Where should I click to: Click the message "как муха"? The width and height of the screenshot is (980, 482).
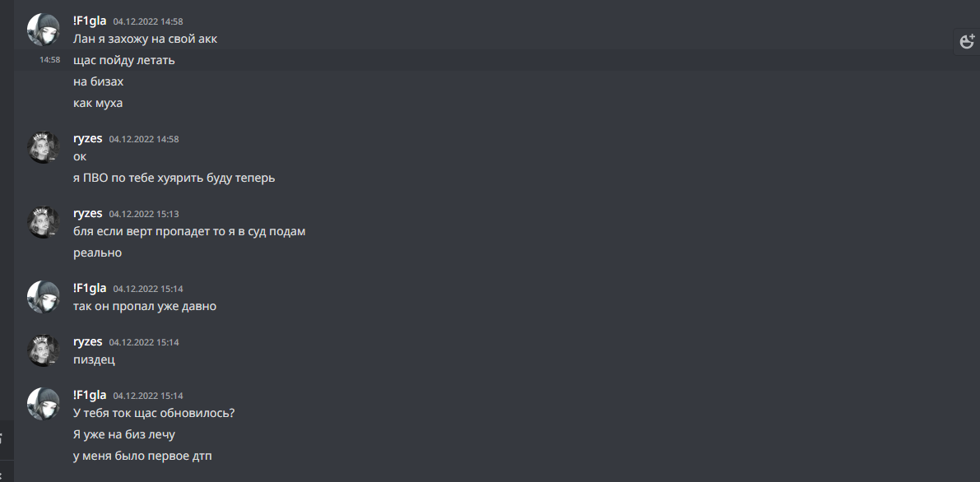pos(98,103)
